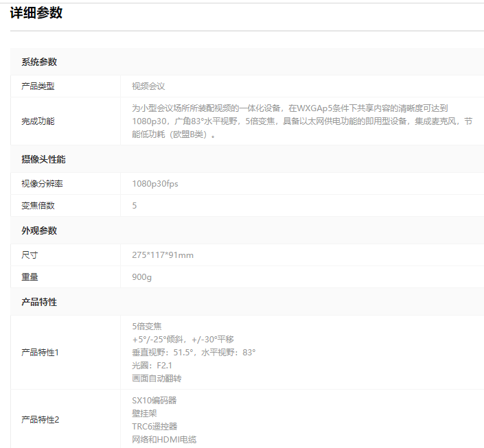Click the 产品特性 section header

(39, 302)
